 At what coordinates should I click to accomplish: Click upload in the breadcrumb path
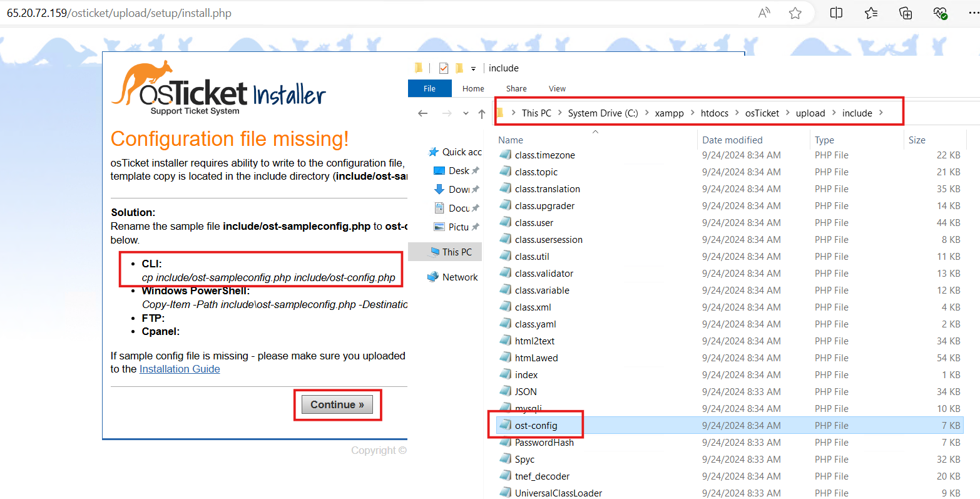tap(810, 113)
